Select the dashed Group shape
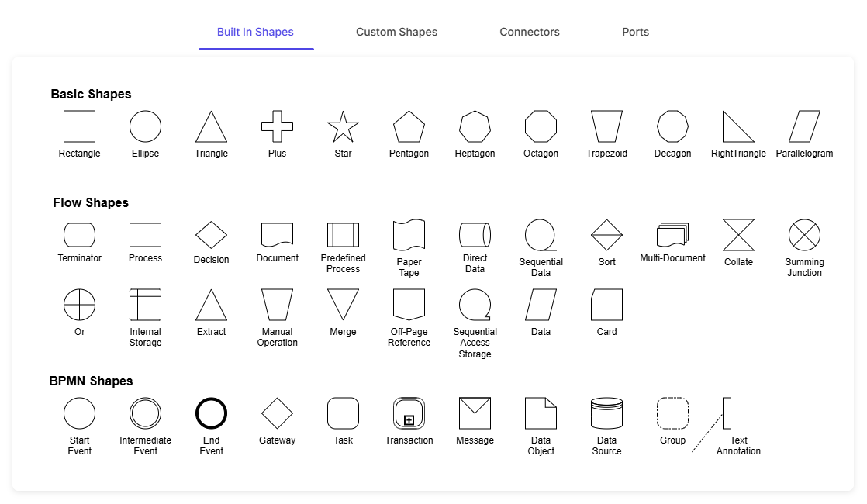 pos(672,413)
